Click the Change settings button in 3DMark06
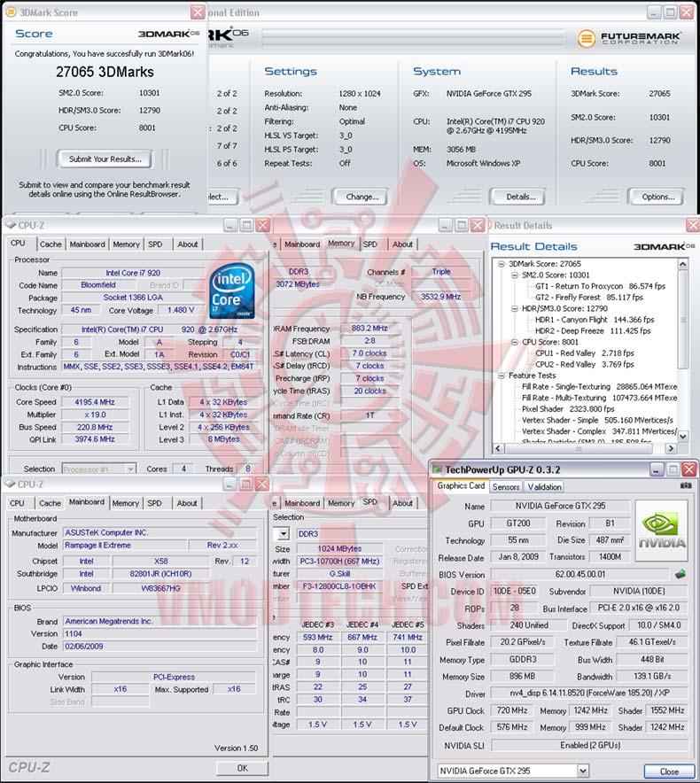700x783 pixels. pos(362,197)
